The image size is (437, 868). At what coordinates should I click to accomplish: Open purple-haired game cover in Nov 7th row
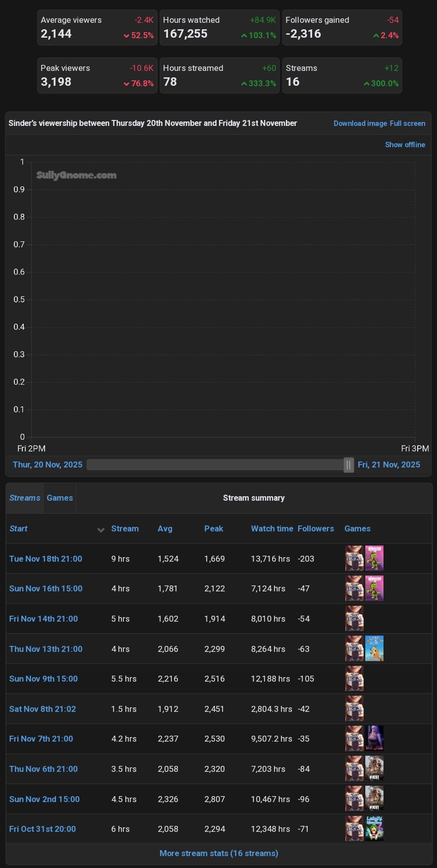(x=374, y=738)
